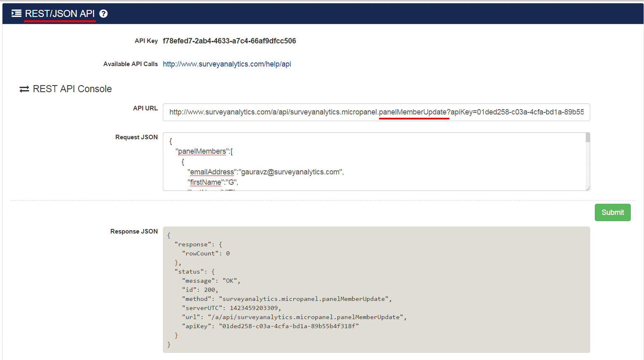Click the panelMemberUpdate text in API URL
The image size is (644, 360).
413,112
